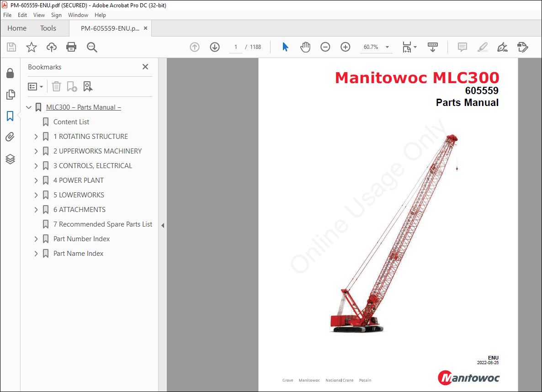Click the Save file icon
542x392 pixels.
11,47
